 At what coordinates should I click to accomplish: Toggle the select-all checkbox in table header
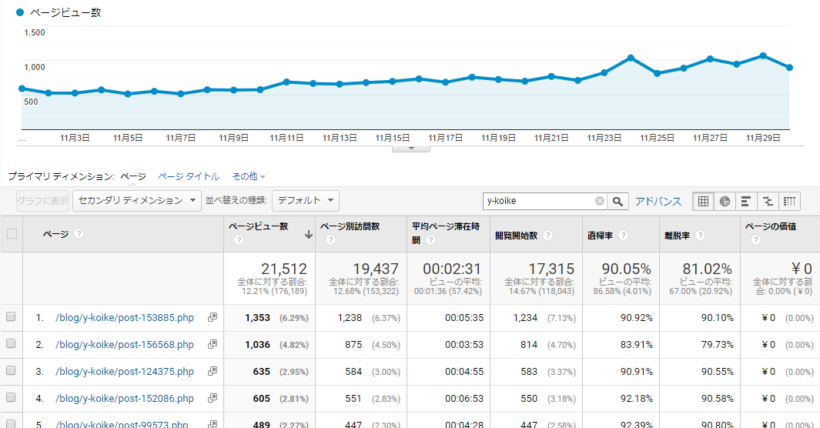[12, 234]
